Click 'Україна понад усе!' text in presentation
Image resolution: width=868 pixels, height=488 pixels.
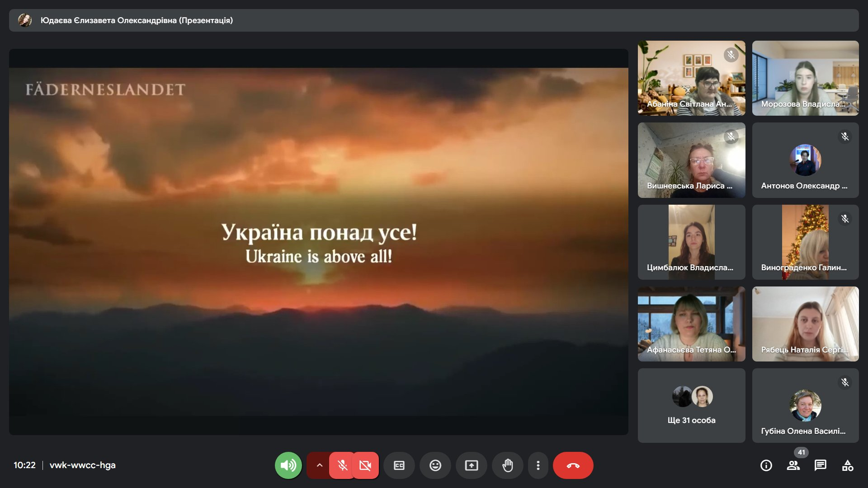click(319, 232)
